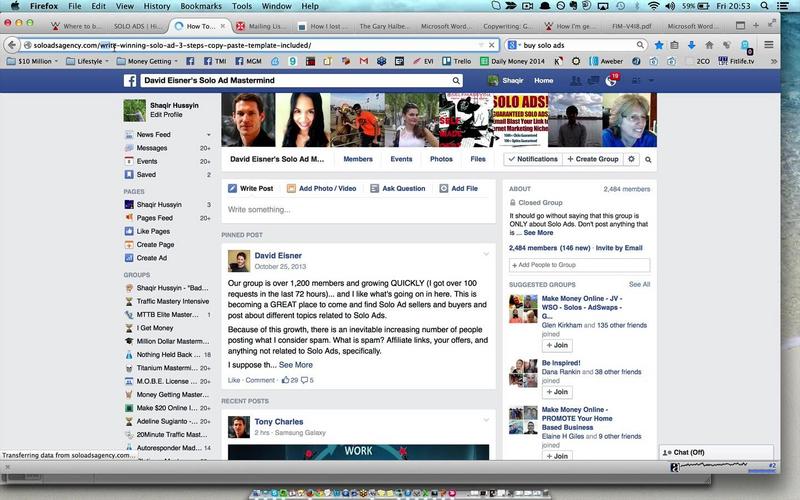Viewport: 800px width, 500px height.
Task: Open the Firefox downloads arrow icon
Action: tap(691, 45)
